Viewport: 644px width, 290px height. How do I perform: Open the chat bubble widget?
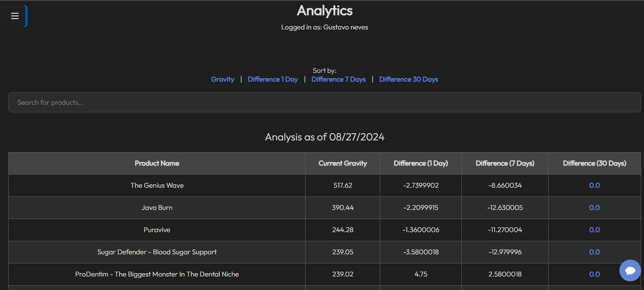click(630, 271)
